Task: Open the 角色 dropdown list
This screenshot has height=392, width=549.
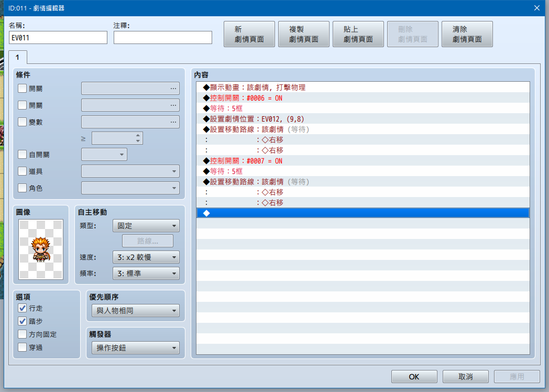Action: click(x=130, y=188)
